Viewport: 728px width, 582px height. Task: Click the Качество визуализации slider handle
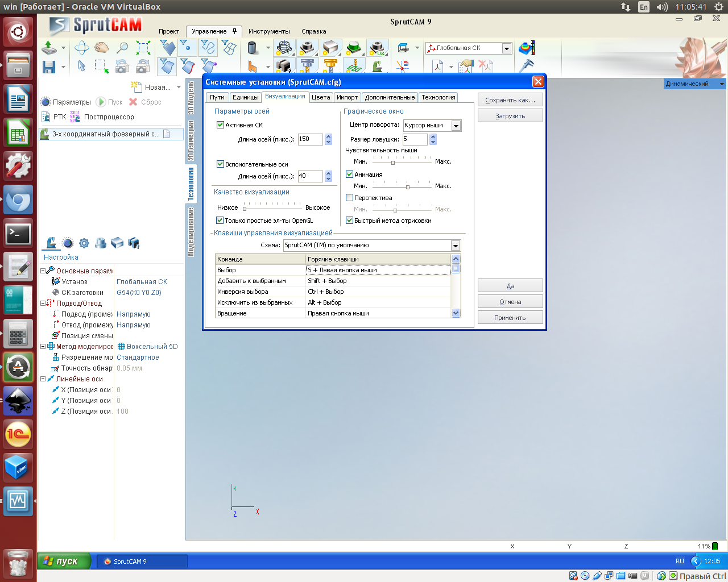(245, 209)
